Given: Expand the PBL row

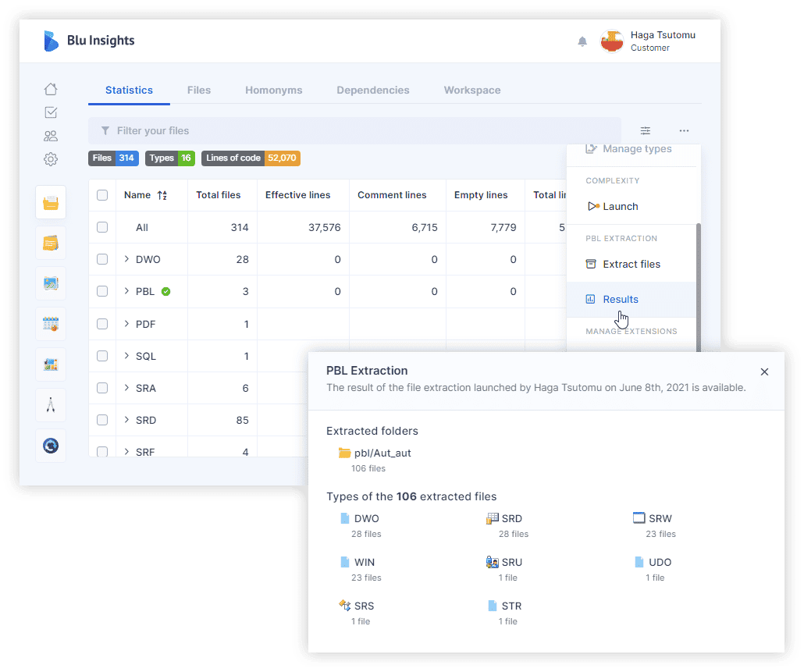Looking at the screenshot, I should [126, 291].
